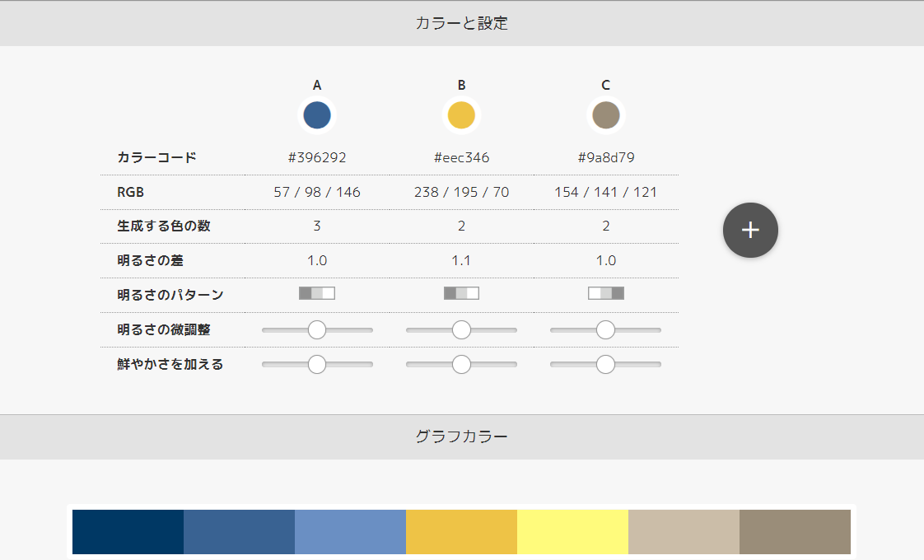Edit color code #eec346
Viewport: 924px width, 560px height.
point(461,157)
